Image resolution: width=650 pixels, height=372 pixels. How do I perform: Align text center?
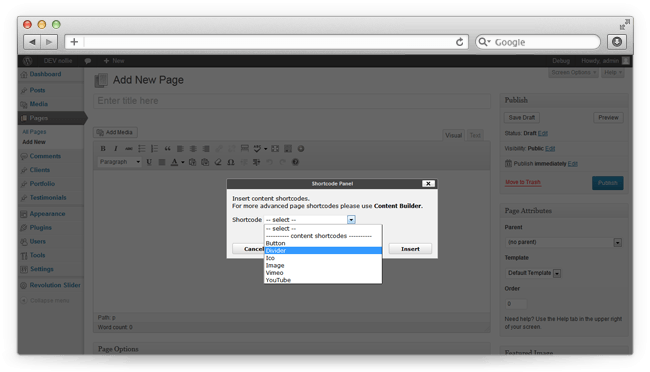tap(193, 148)
